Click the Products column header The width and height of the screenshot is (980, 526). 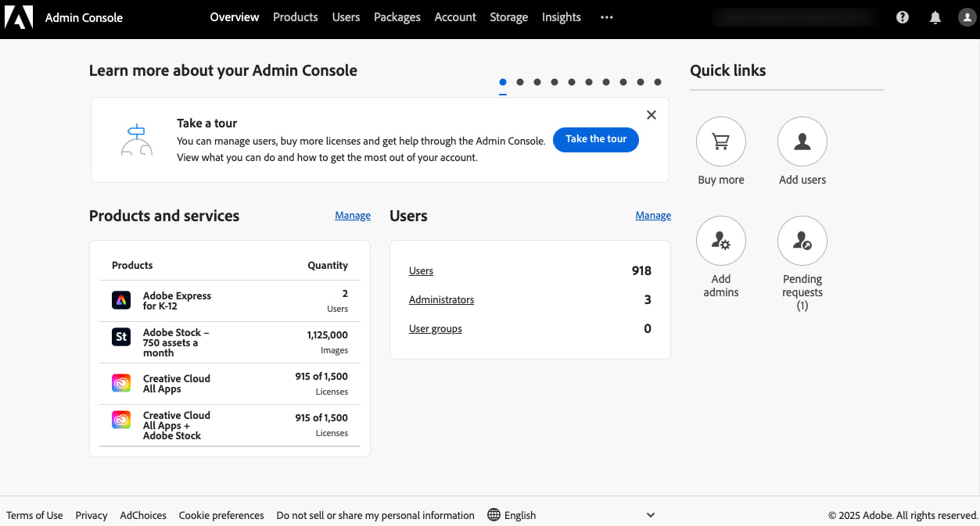click(x=132, y=265)
